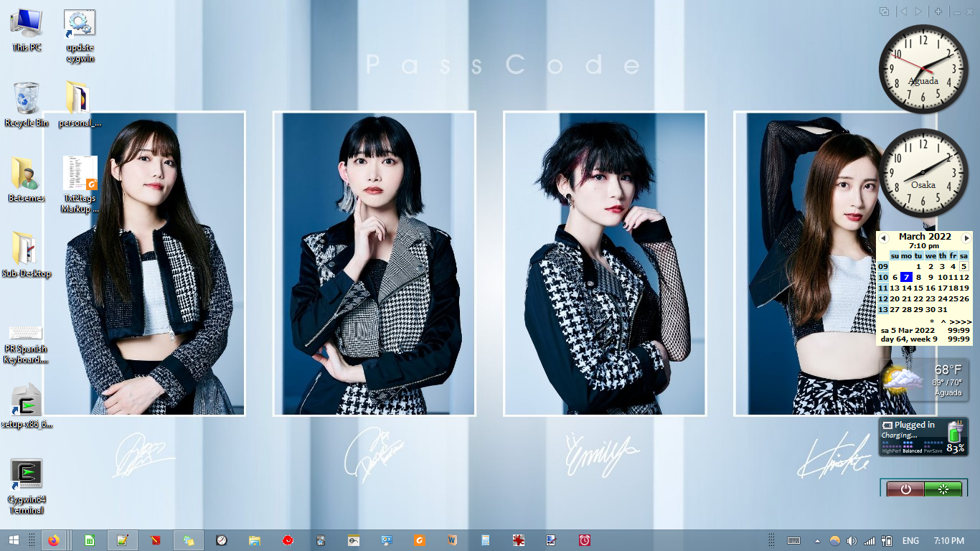Select the personal_... folder on desktop

80,105
